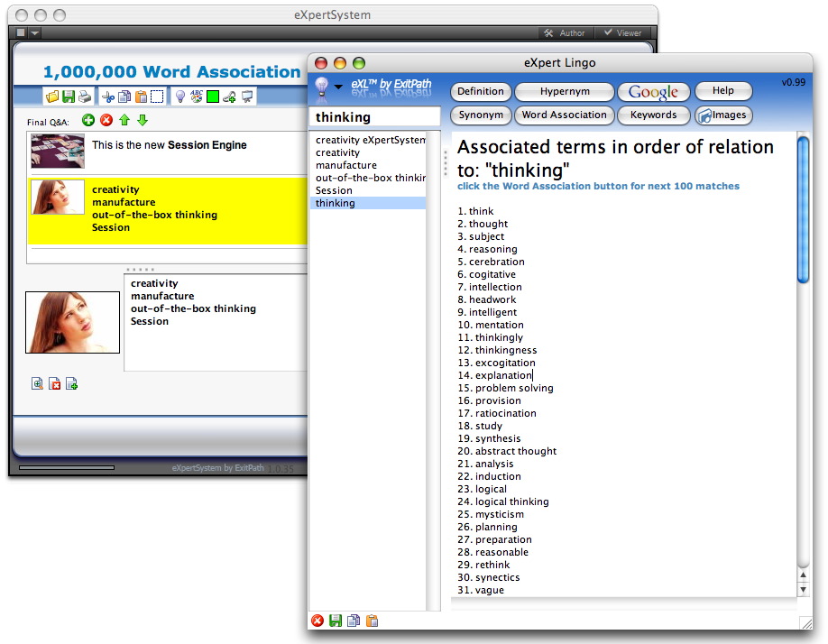Move Final Q&A item down with green arrow
This screenshot has width=828, height=644.
coord(142,120)
